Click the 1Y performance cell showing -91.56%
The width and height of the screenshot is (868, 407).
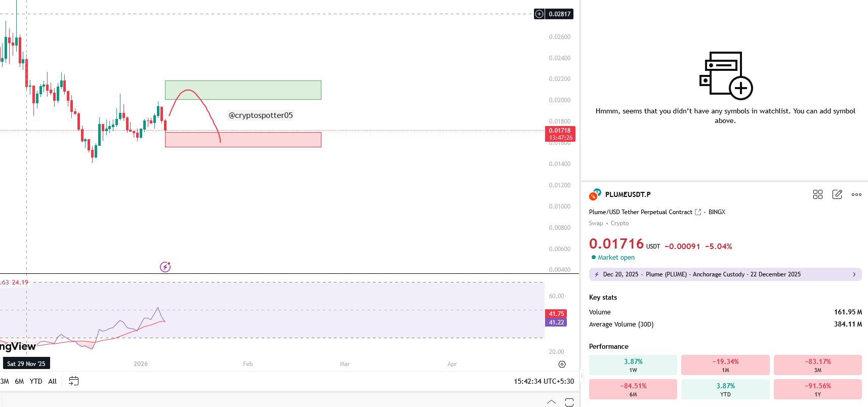pyautogui.click(x=818, y=389)
